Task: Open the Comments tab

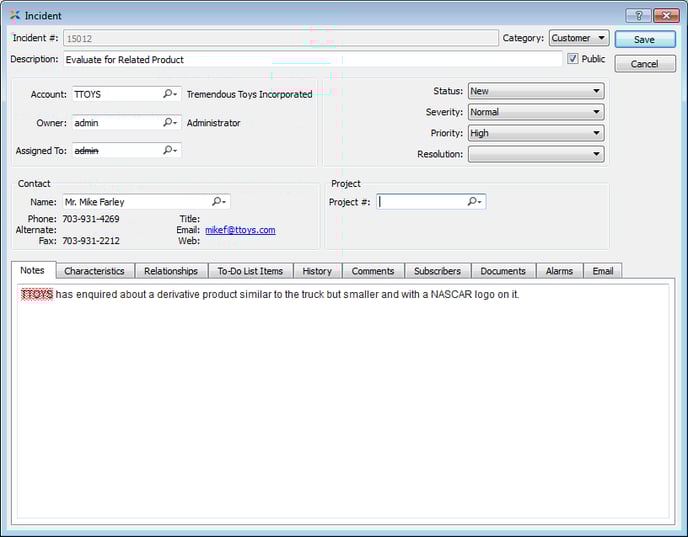Action: pyautogui.click(x=373, y=271)
